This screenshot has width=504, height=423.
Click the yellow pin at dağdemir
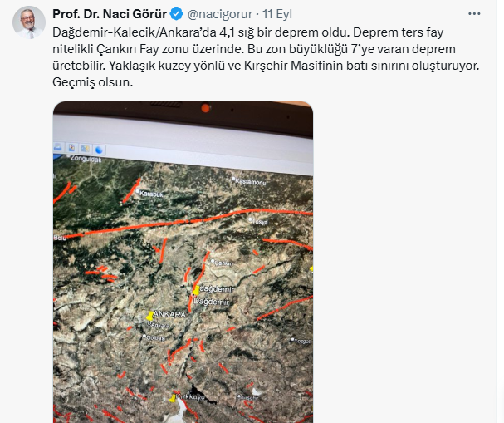tap(196, 290)
